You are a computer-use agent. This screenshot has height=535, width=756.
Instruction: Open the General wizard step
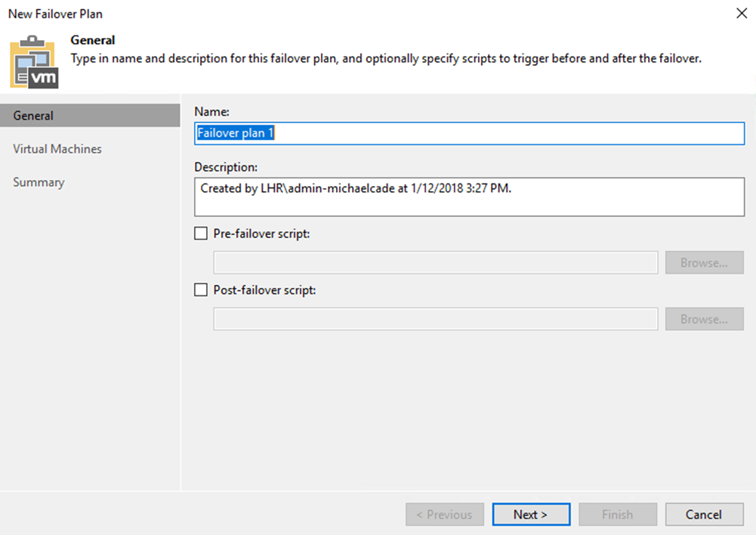pyautogui.click(x=90, y=116)
